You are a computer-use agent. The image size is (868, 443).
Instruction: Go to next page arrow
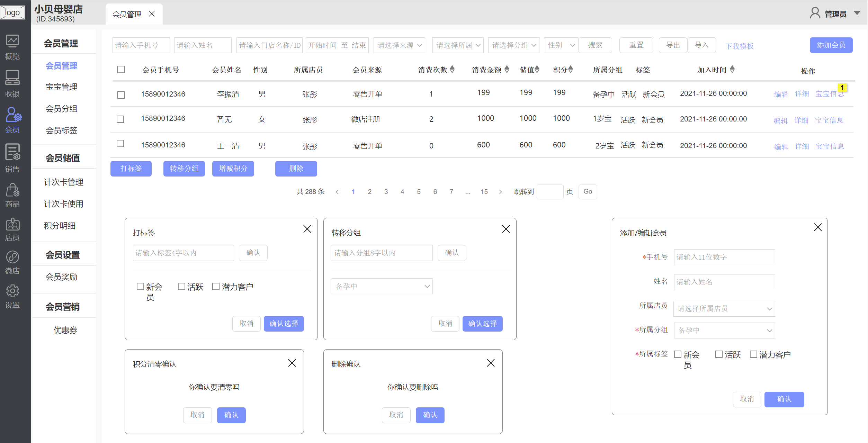click(x=500, y=192)
